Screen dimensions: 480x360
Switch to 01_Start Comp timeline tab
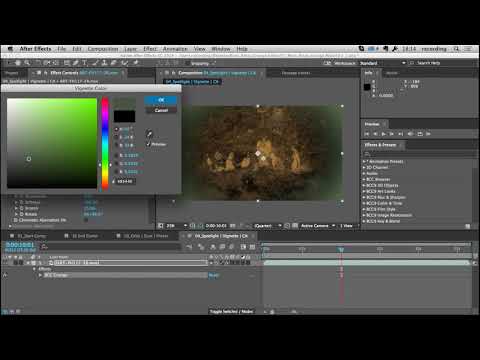point(32,236)
